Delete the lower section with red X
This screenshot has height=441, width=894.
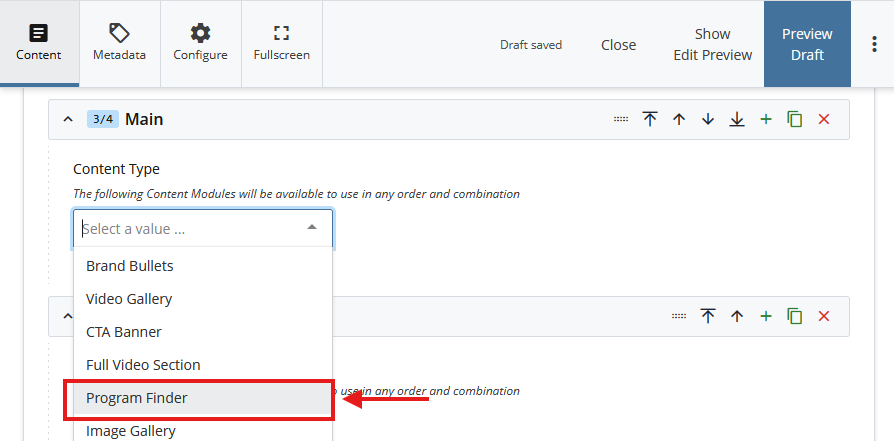[824, 316]
